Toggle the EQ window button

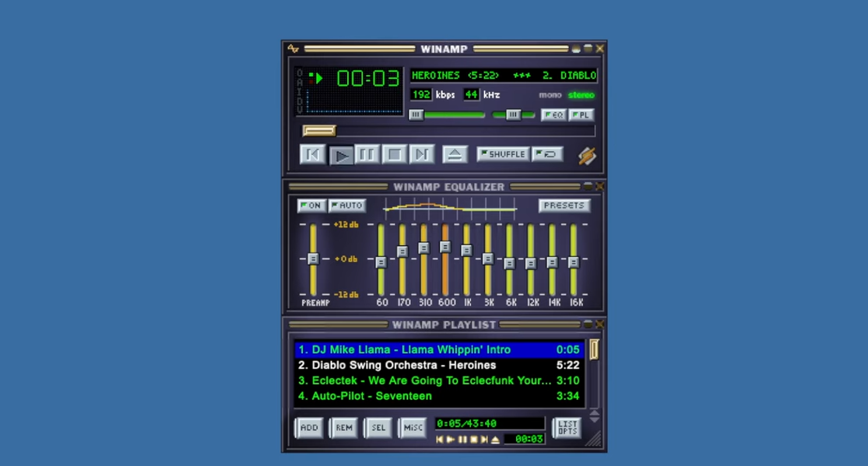553,114
